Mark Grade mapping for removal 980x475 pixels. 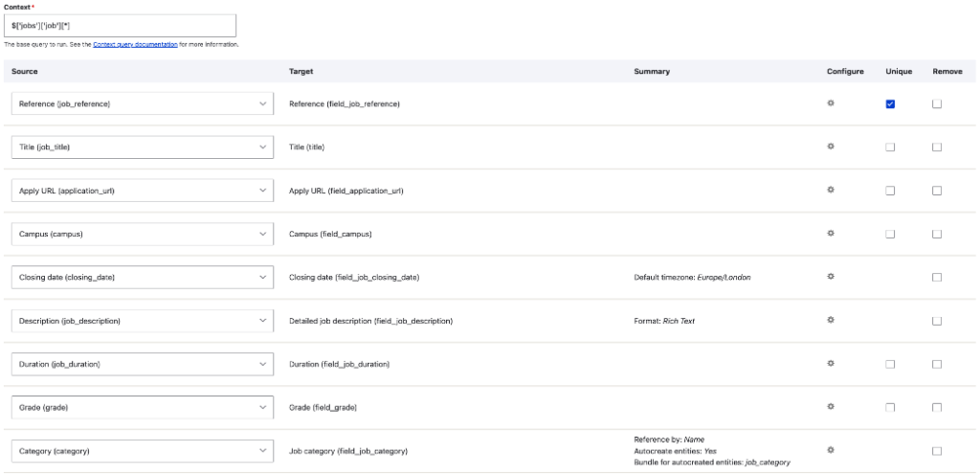click(x=937, y=408)
